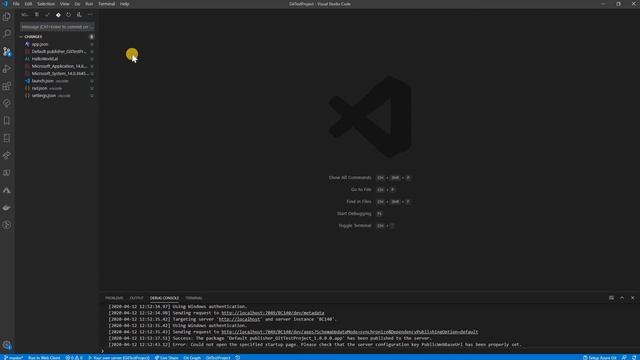Open the Edit menu
This screenshot has width=640, height=360.
coord(28,4)
